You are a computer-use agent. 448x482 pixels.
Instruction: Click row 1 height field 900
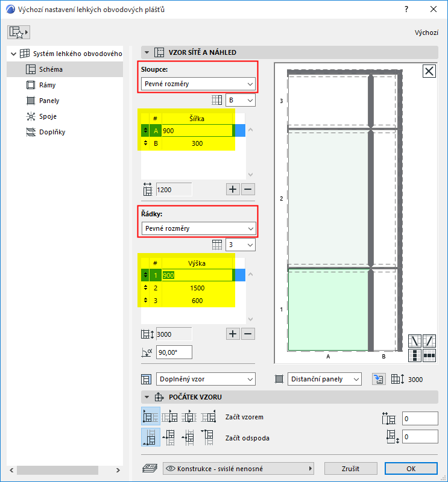pos(197,275)
